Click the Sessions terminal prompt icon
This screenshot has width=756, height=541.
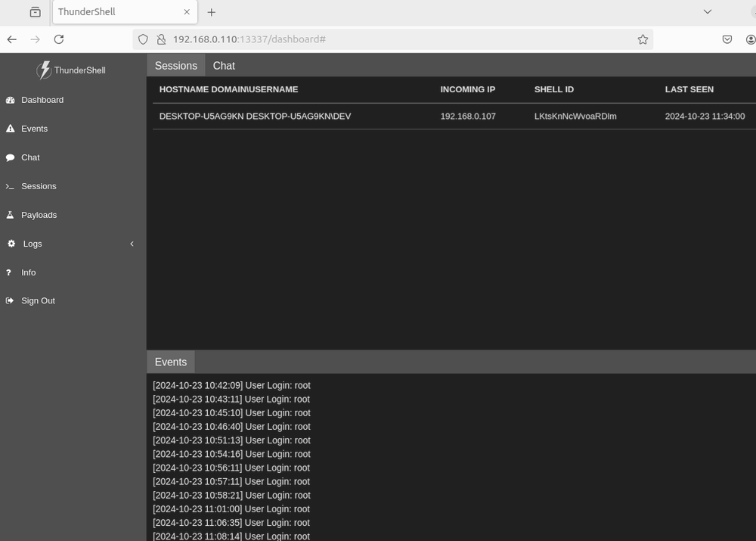pyautogui.click(x=10, y=186)
